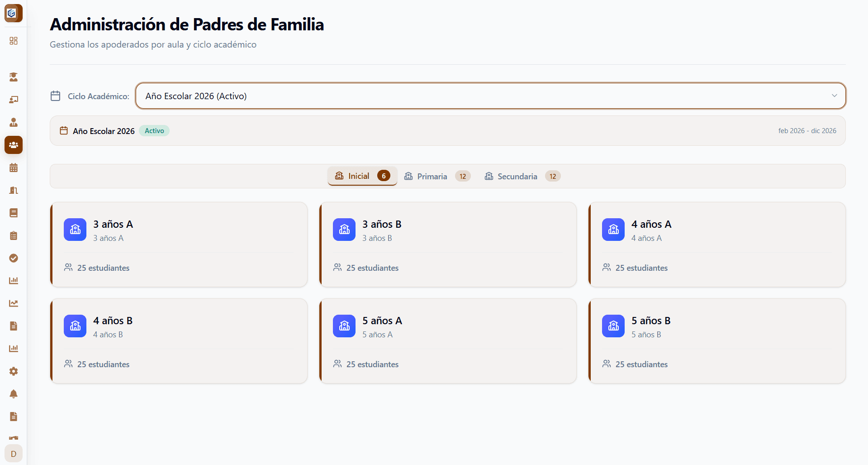
Task: Select the graduation cap students icon
Action: [14, 77]
